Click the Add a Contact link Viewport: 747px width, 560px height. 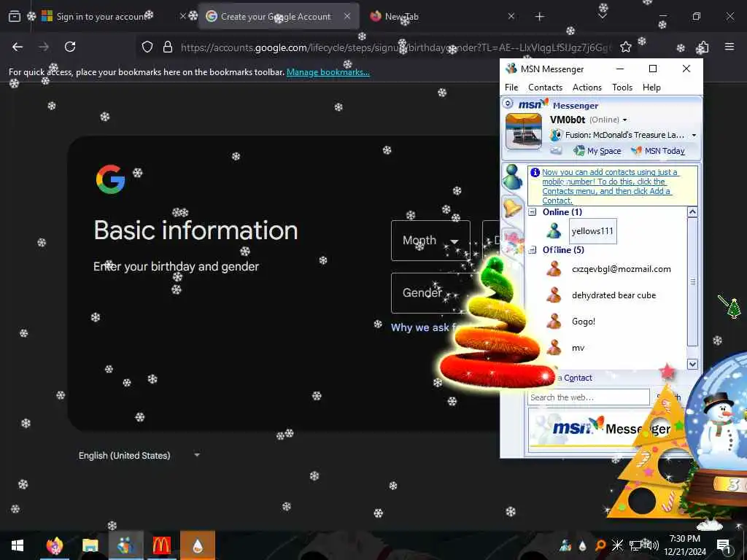tap(574, 378)
